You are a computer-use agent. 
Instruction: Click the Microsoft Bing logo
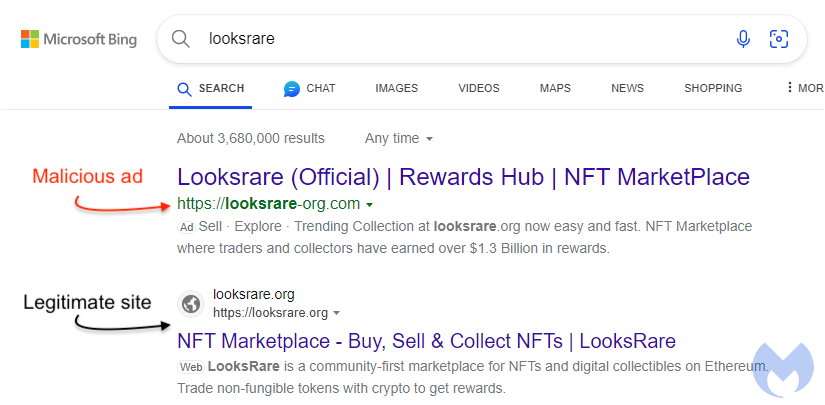(79, 39)
